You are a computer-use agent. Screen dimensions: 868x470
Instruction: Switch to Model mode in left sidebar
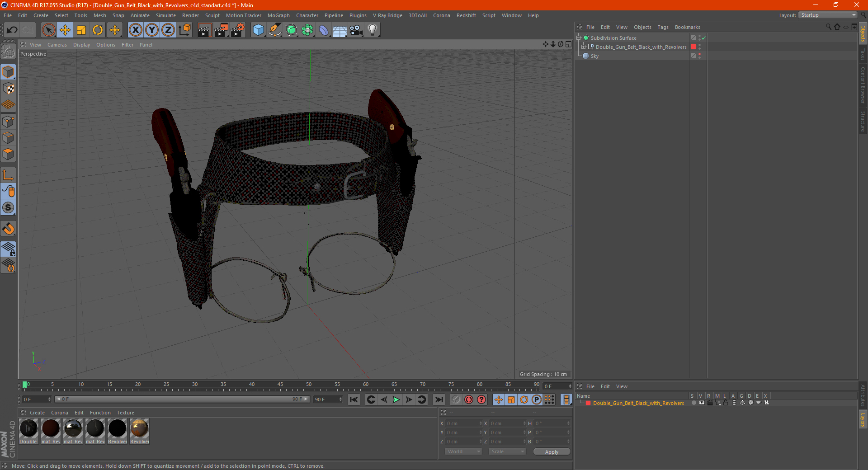9,72
